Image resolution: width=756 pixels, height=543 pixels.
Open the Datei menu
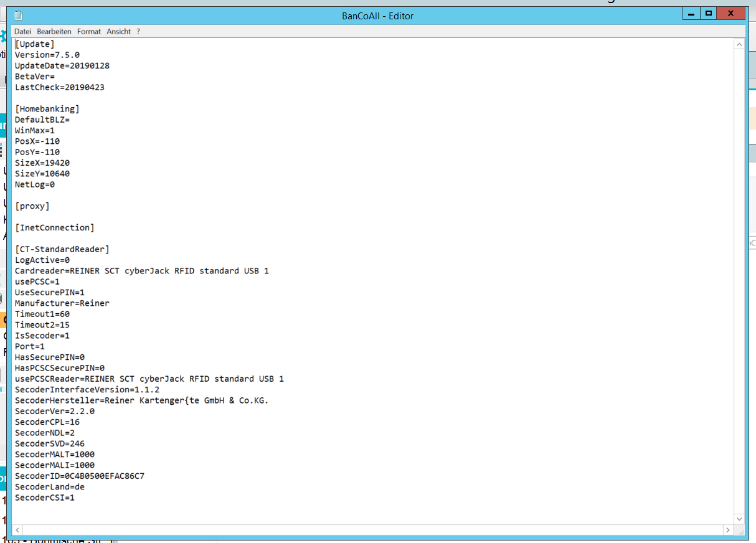(x=22, y=31)
